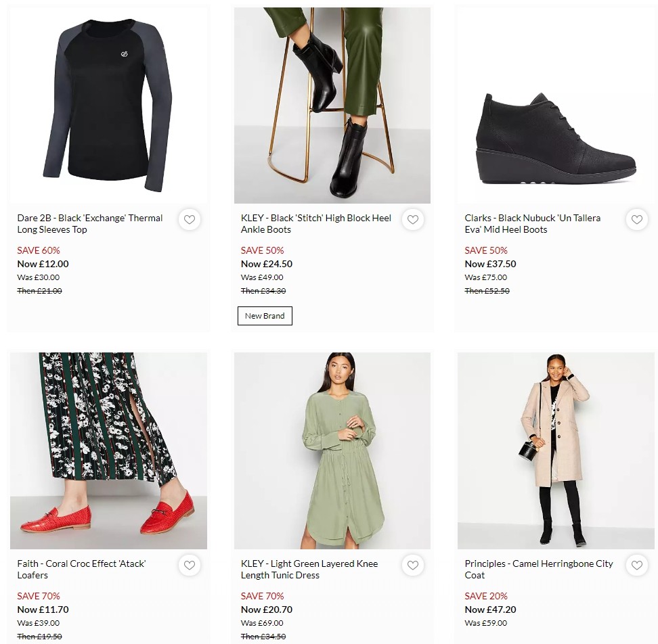Open the KLEY 'Stitch' High Block Heel Ankle Boots listing
This screenshot has height=644, width=658.
pos(315,224)
